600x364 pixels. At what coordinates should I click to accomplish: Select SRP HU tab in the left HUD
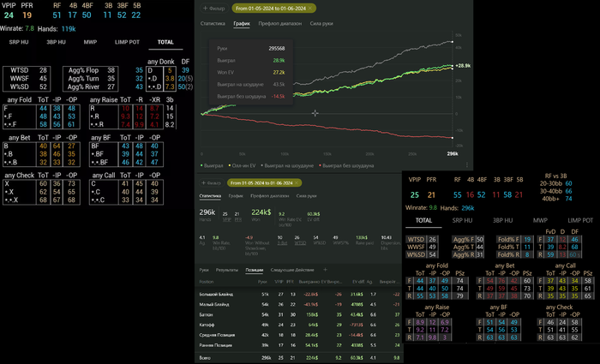pos(19,42)
